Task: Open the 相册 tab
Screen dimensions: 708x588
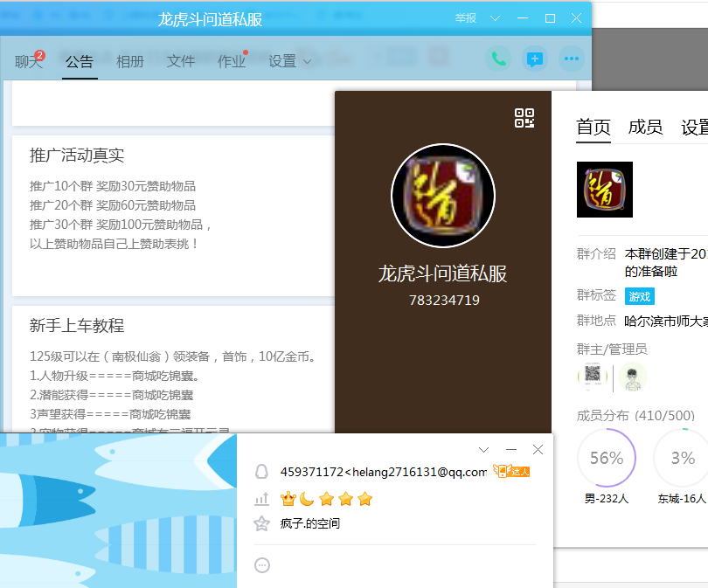Action: click(130, 61)
